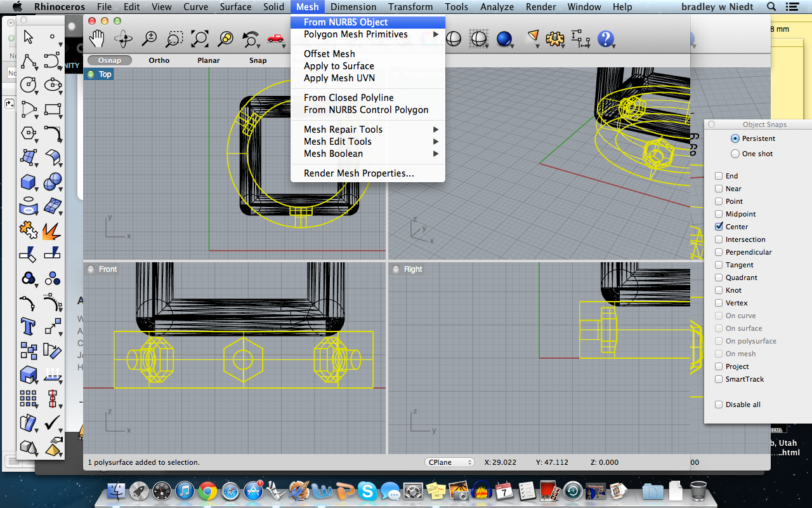Toggle the Ortho button

[159, 60]
